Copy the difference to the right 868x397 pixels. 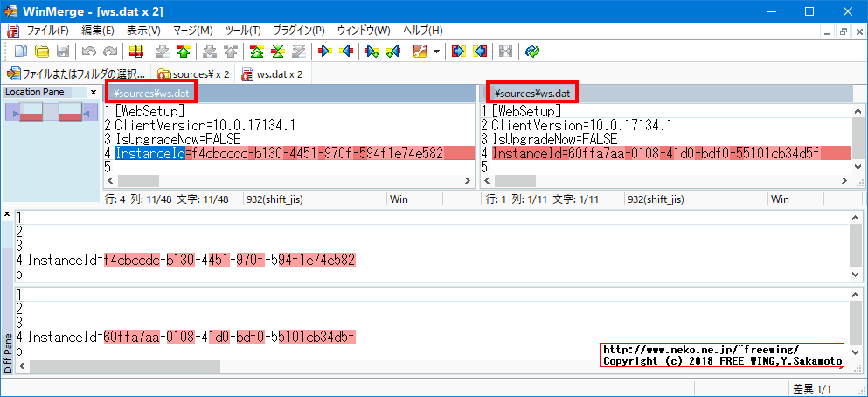point(325,52)
